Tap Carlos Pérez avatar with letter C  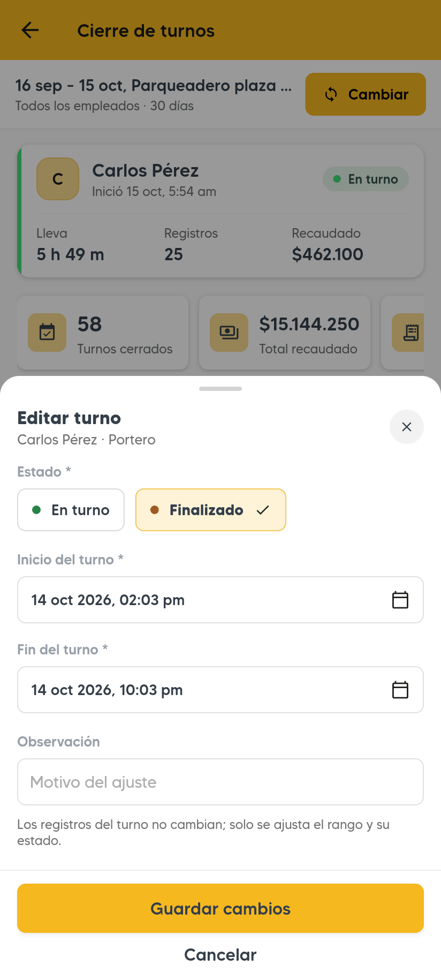pyautogui.click(x=58, y=179)
